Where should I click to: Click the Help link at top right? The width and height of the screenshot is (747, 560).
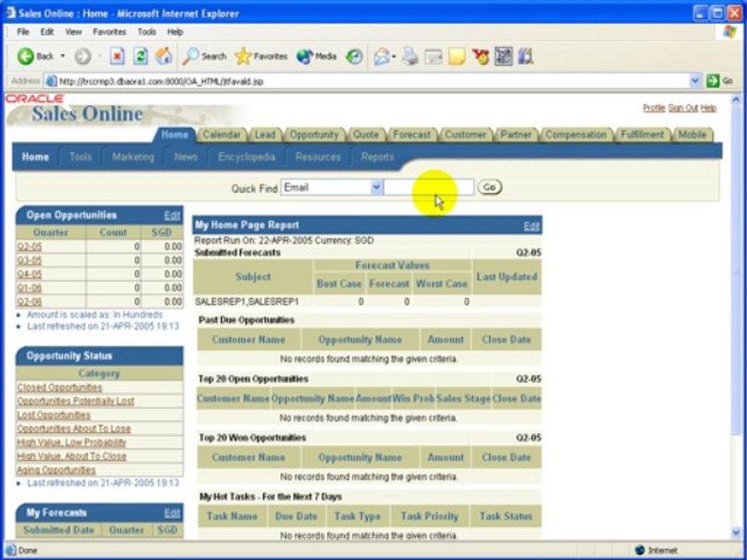708,108
